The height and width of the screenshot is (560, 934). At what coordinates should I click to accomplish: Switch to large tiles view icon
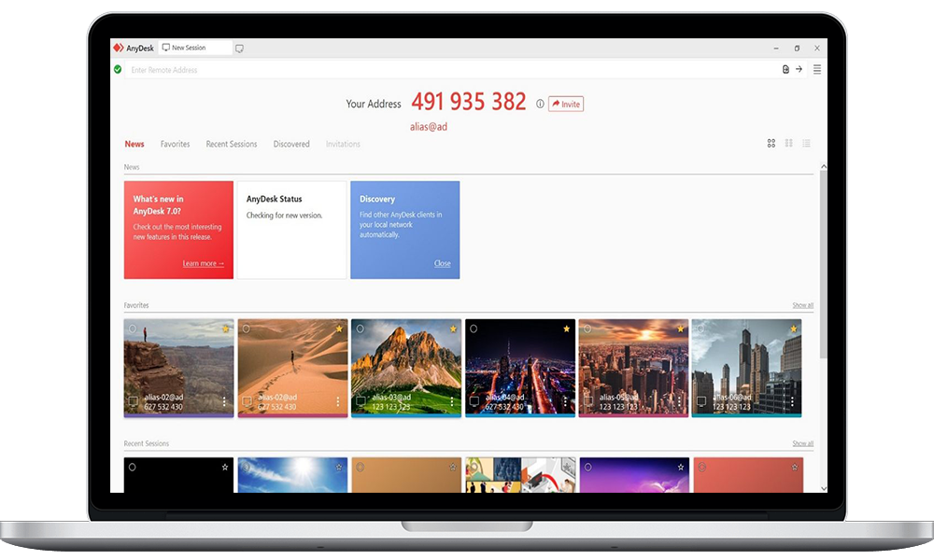click(x=771, y=144)
